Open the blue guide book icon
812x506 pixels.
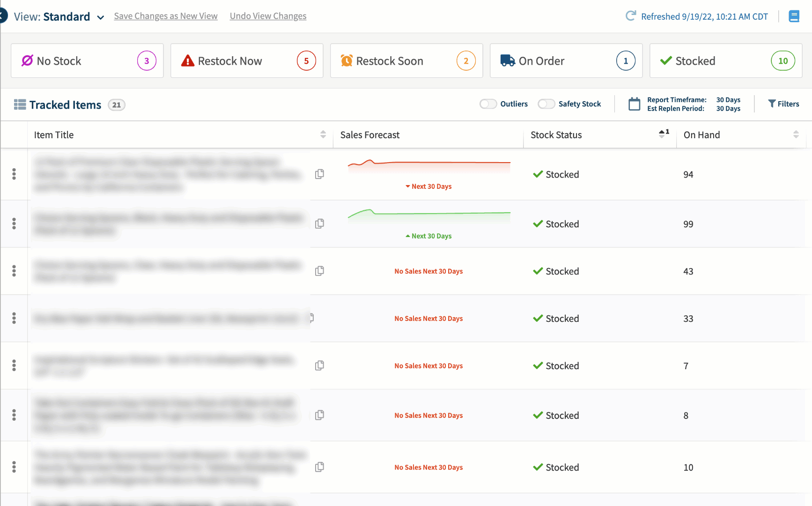[794, 16]
